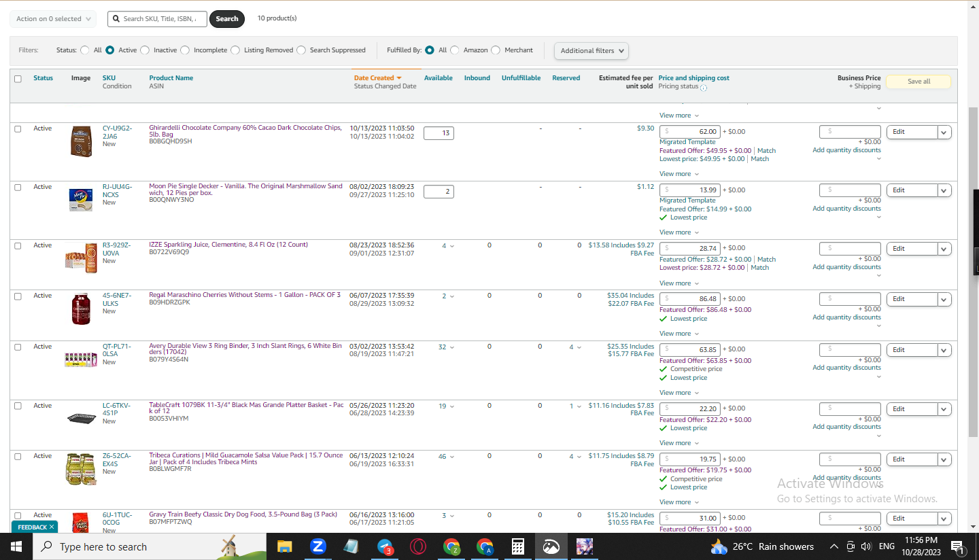Open the FEEDBACK tab
This screenshot has width=979, height=560.
[x=33, y=527]
